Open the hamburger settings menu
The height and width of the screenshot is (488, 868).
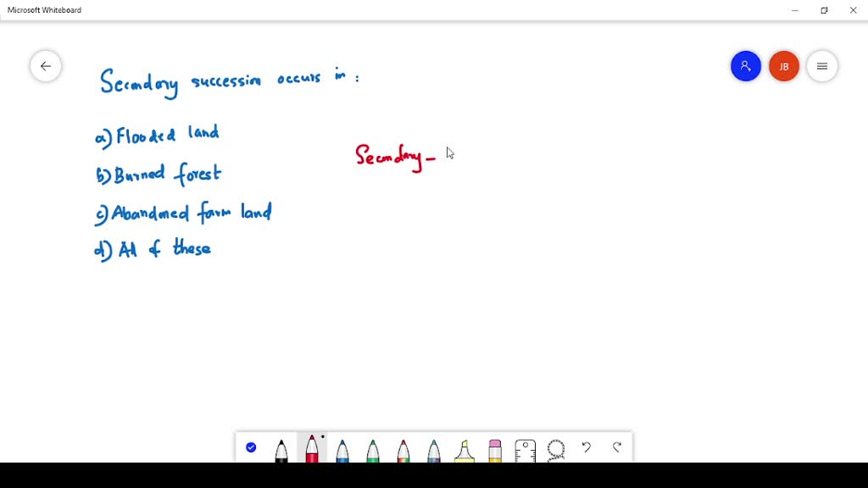[822, 66]
